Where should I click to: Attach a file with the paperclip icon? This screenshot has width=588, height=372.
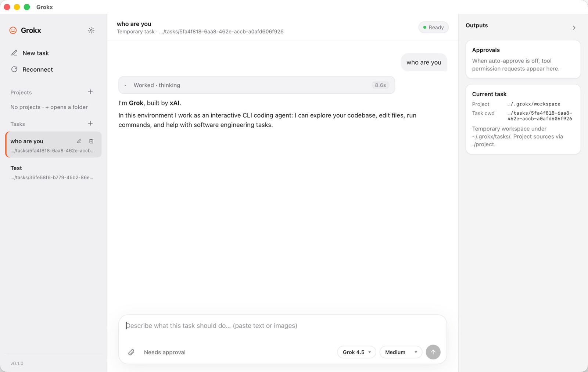click(131, 352)
